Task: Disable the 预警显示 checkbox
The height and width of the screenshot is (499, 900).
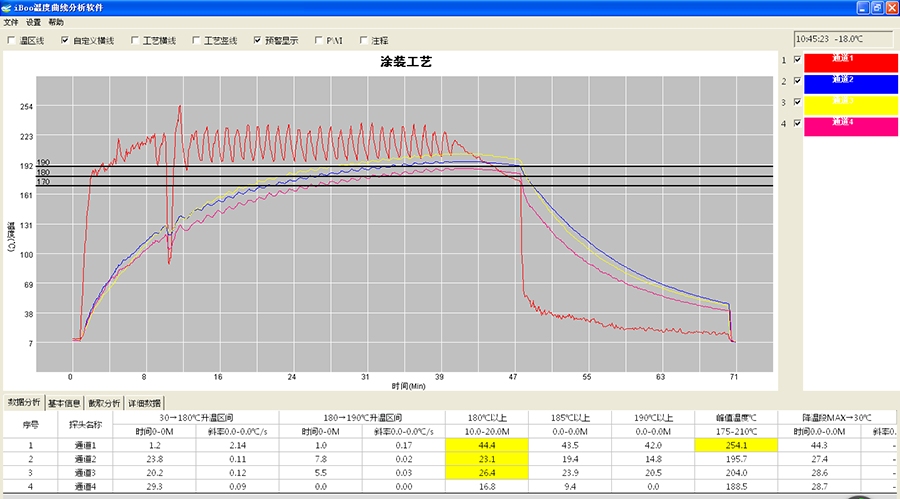Action: (x=257, y=41)
